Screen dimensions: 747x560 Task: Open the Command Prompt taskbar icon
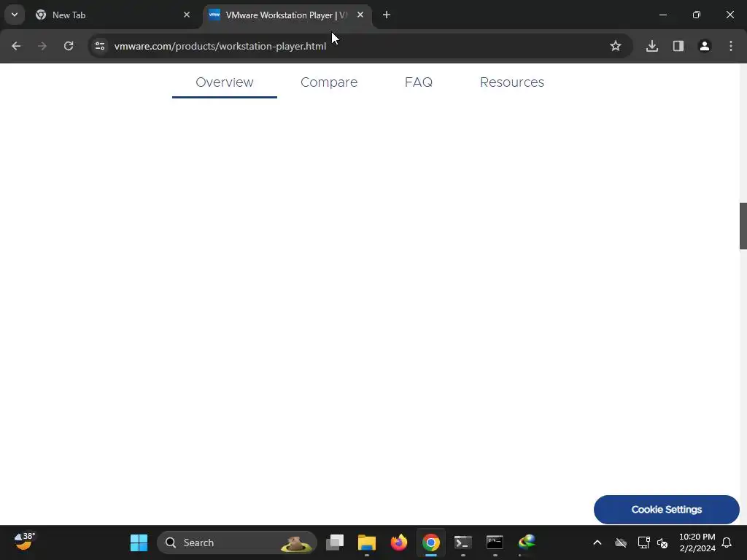coord(495,542)
